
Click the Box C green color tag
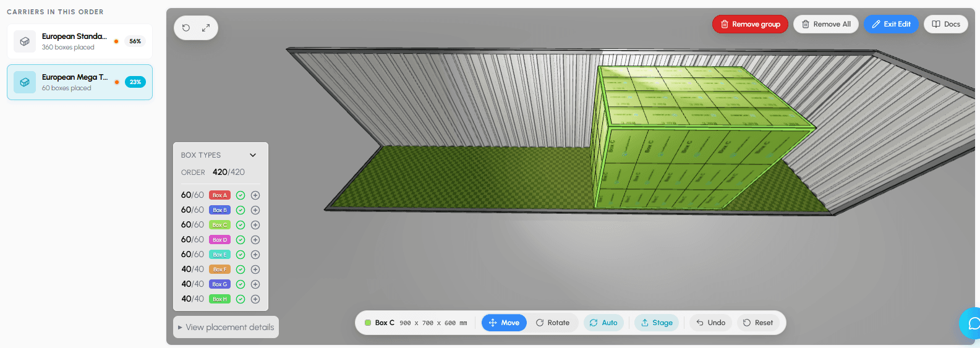[x=219, y=225]
